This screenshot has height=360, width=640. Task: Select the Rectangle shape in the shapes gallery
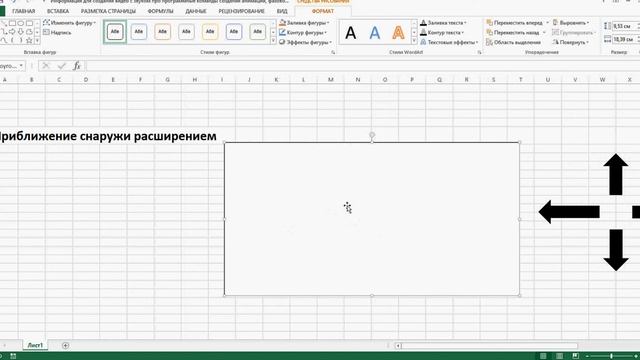point(12,23)
